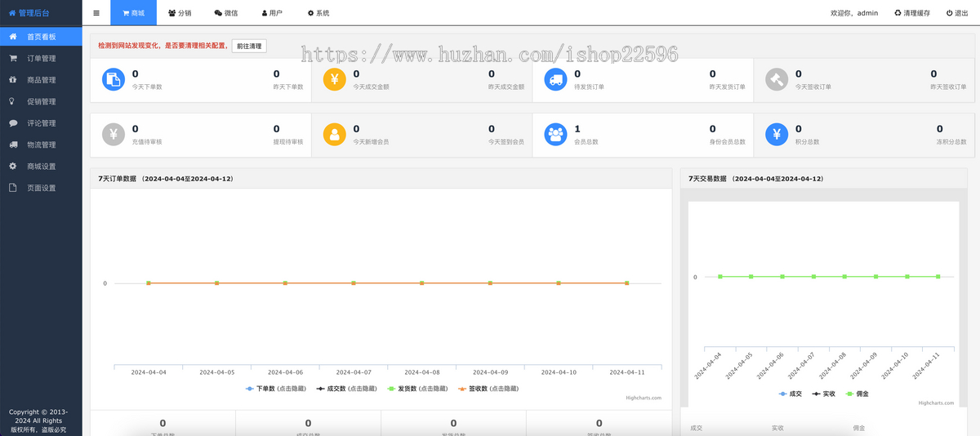Click the blue yen points total icon

point(777,134)
